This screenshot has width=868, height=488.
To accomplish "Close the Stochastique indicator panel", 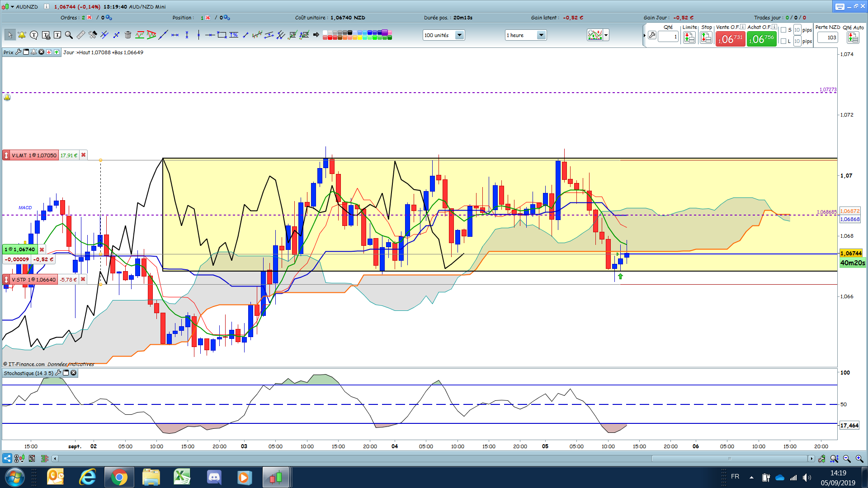I will pos(74,373).
